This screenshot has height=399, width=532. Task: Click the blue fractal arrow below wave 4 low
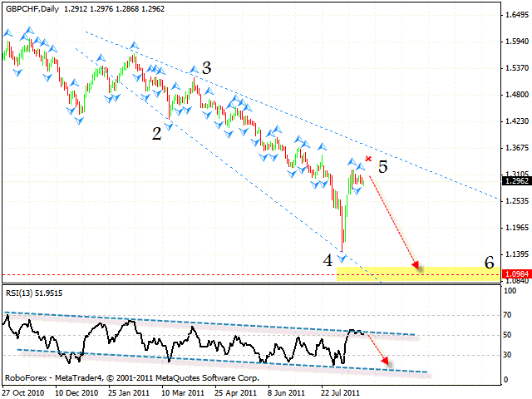(341, 259)
